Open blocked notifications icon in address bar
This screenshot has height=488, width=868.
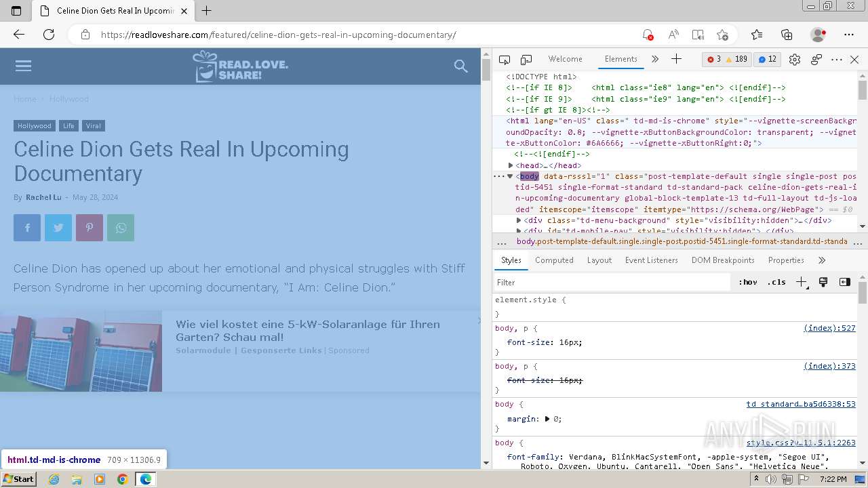click(648, 35)
